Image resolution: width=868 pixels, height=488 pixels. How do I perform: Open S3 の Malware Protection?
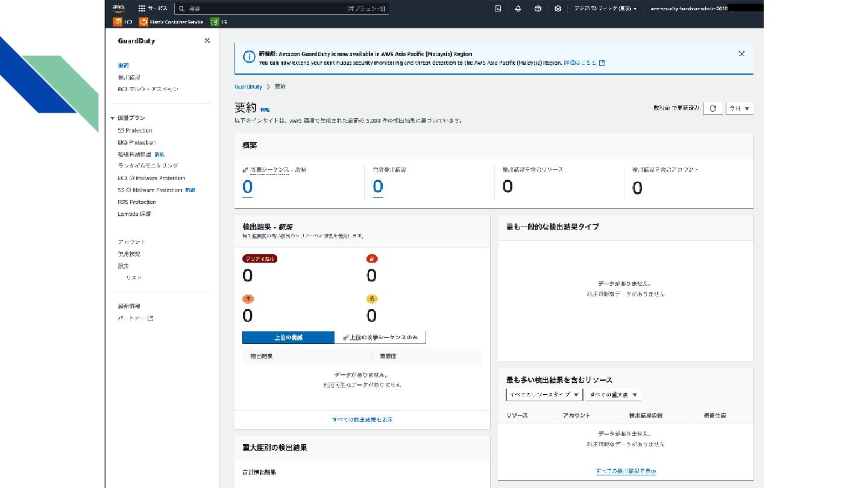[150, 190]
